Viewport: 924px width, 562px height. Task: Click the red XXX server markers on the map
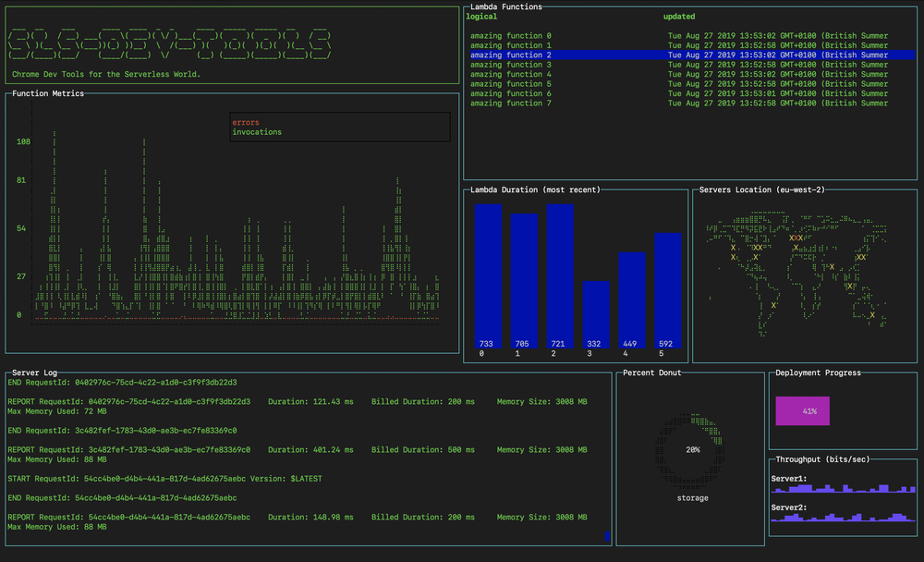[796, 238]
